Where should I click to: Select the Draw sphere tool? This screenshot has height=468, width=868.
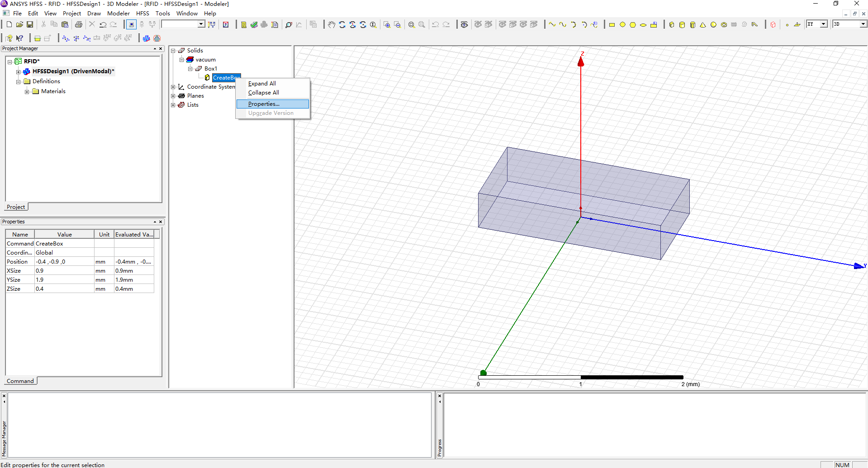[x=713, y=25]
